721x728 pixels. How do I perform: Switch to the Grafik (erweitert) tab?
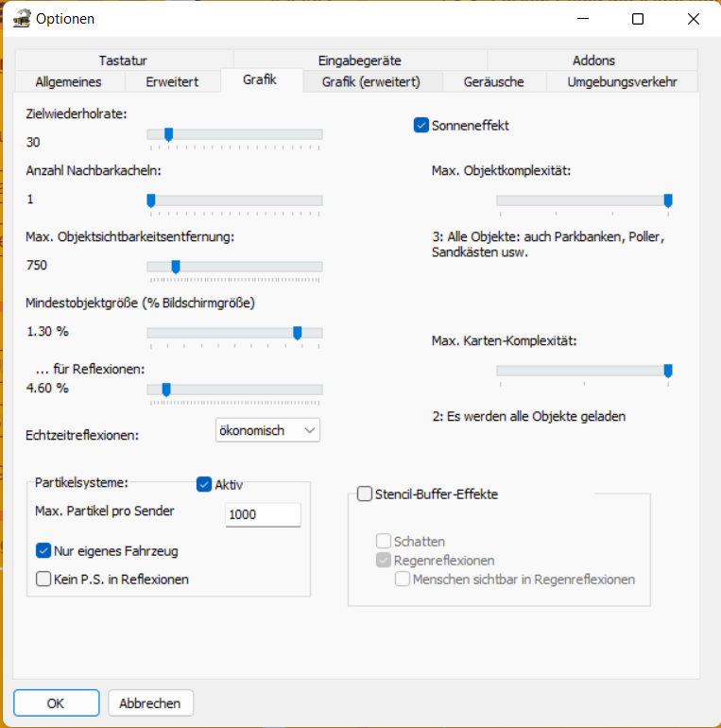[x=370, y=81]
